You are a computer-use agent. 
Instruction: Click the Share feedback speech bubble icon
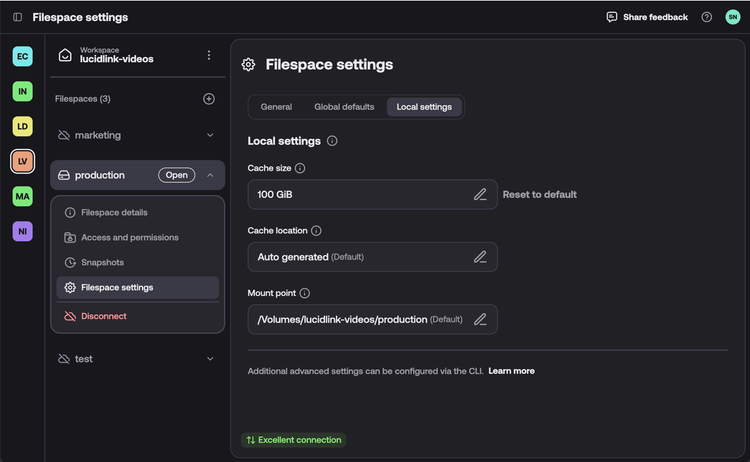pos(612,17)
